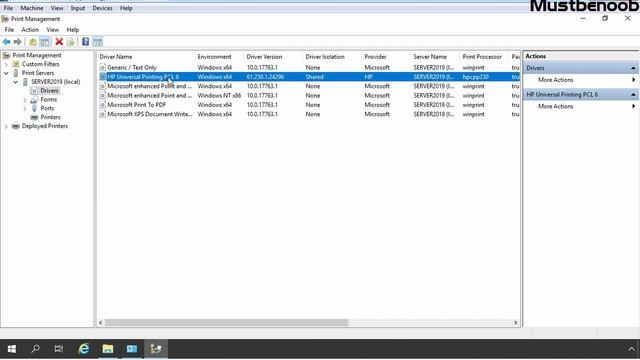
Task: Click the horizontal scrollbar right arrow
Action: pyautogui.click(x=516, y=322)
